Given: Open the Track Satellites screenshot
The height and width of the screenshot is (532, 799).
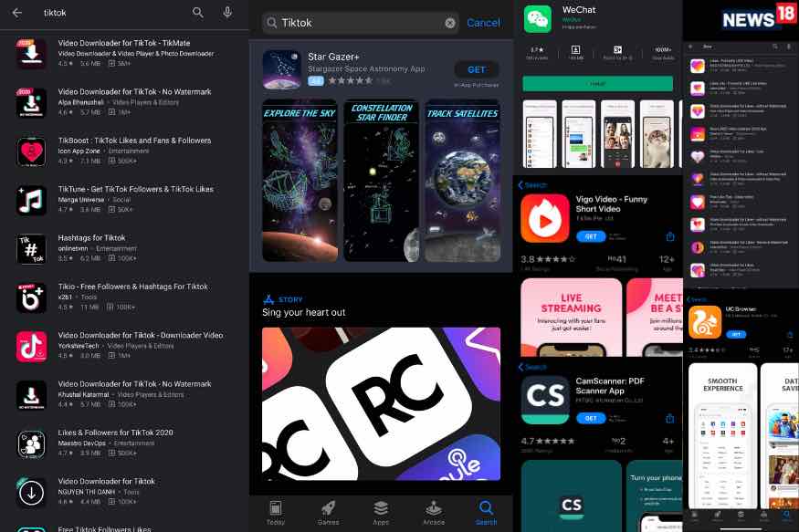Looking at the screenshot, I should (x=463, y=181).
